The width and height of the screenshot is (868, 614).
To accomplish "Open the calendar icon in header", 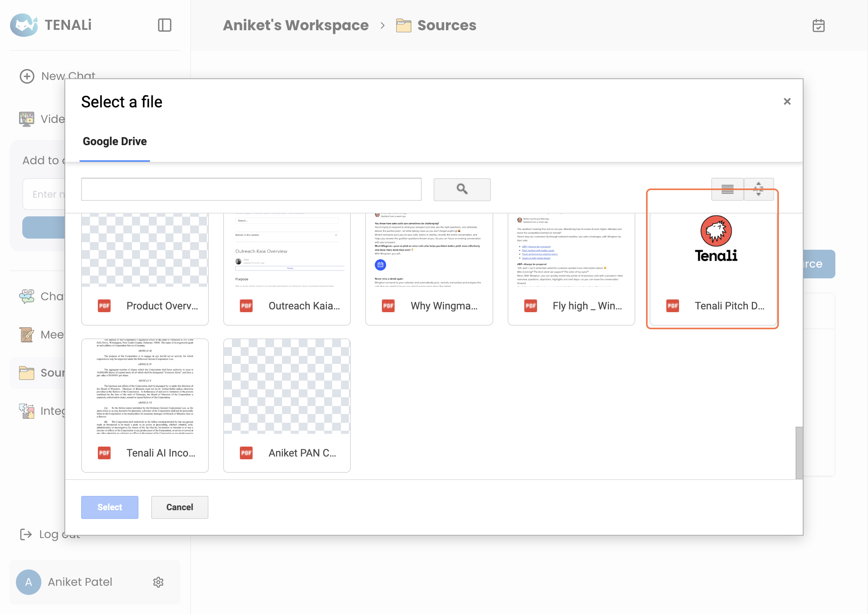I will coord(818,26).
